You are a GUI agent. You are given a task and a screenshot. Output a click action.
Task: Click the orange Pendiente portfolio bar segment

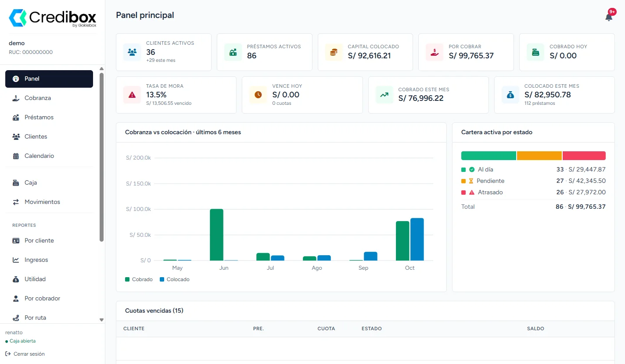[539, 156]
